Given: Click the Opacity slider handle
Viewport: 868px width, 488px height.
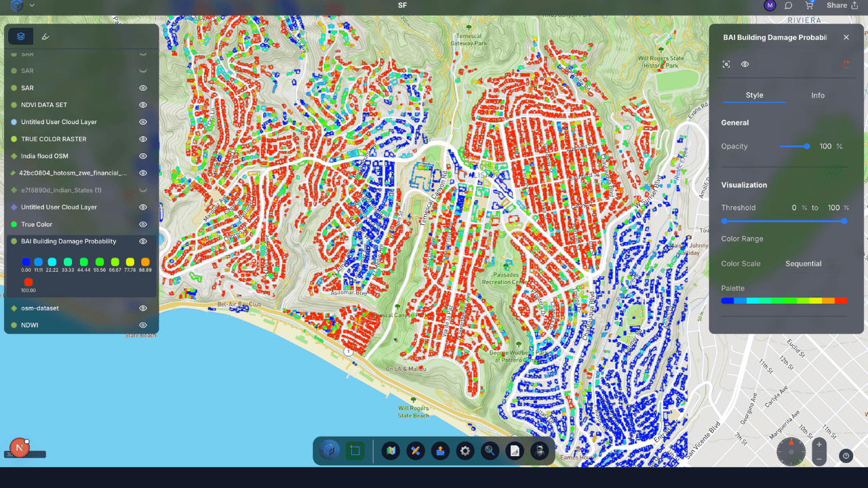Looking at the screenshot, I should click(806, 146).
